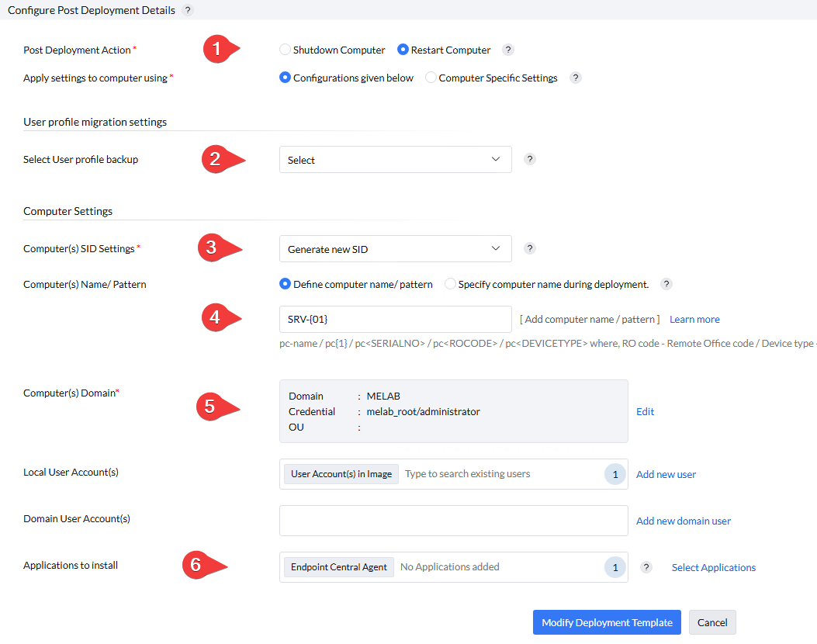Click help icon beside Configure Post Deployment Details
Image resolution: width=817 pixels, height=644 pixels.
188,10
